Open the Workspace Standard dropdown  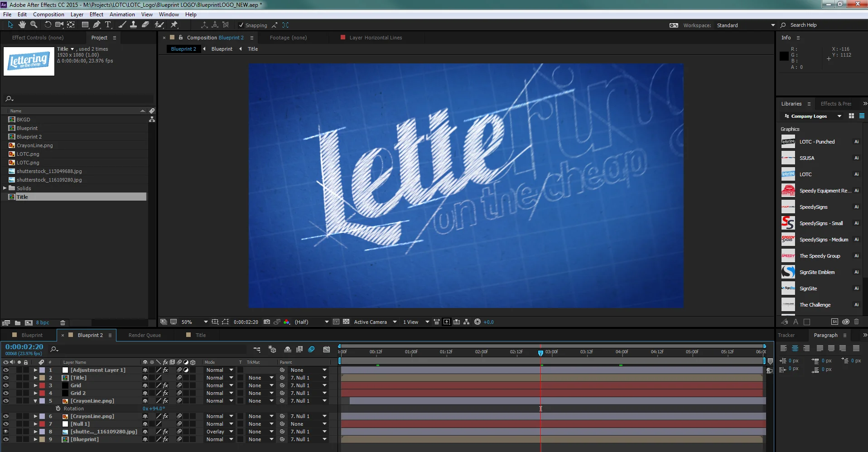(746, 25)
